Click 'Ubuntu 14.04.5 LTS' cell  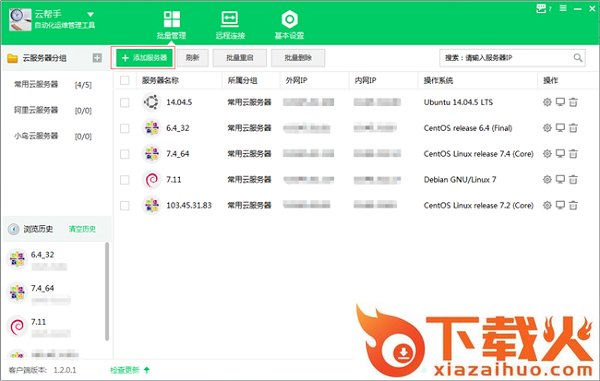[x=458, y=102]
